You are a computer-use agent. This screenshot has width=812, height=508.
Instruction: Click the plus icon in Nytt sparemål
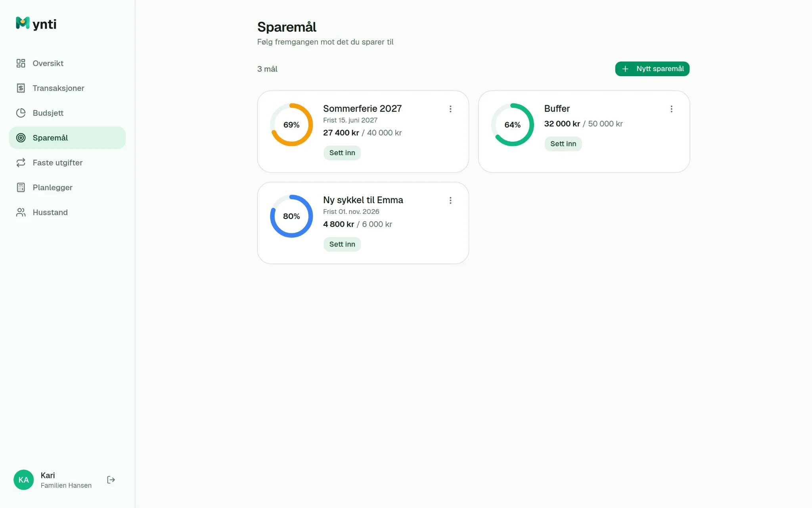(x=625, y=69)
